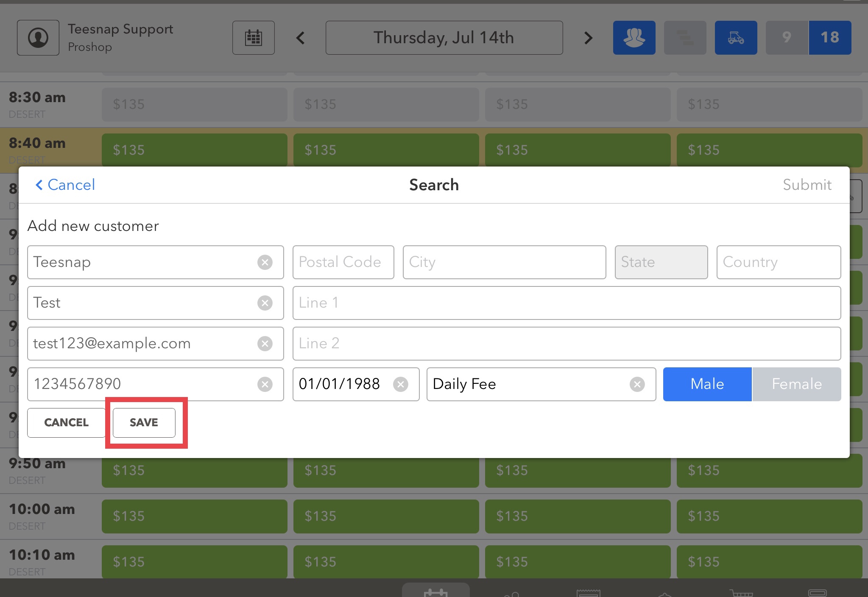Select second $135 slot at 8:30 am
The height and width of the screenshot is (597, 868).
point(386,105)
